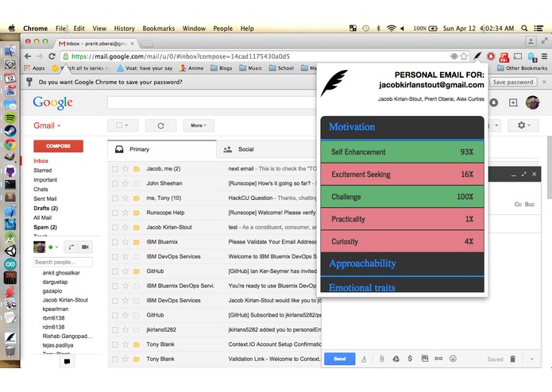Open the People menu
The width and height of the screenshot is (552, 392).
pyautogui.click(x=223, y=28)
